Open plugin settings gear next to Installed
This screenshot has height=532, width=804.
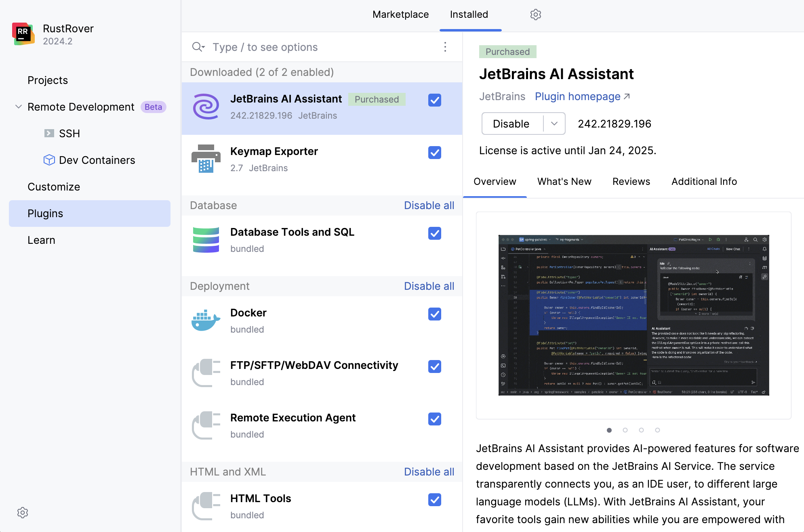[x=535, y=15]
